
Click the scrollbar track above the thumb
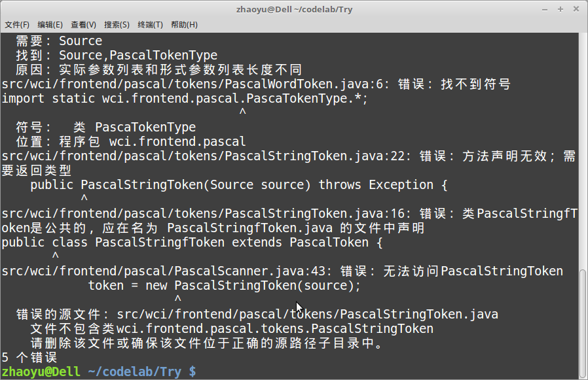click(582, 150)
